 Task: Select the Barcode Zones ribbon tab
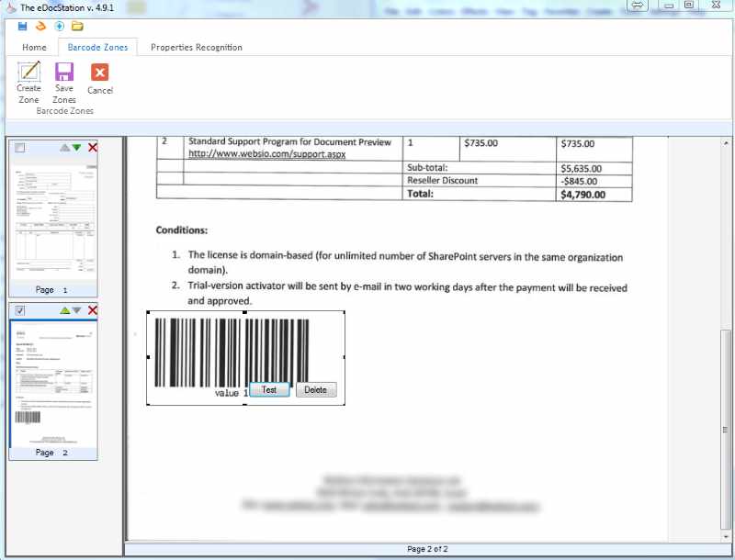coord(97,48)
